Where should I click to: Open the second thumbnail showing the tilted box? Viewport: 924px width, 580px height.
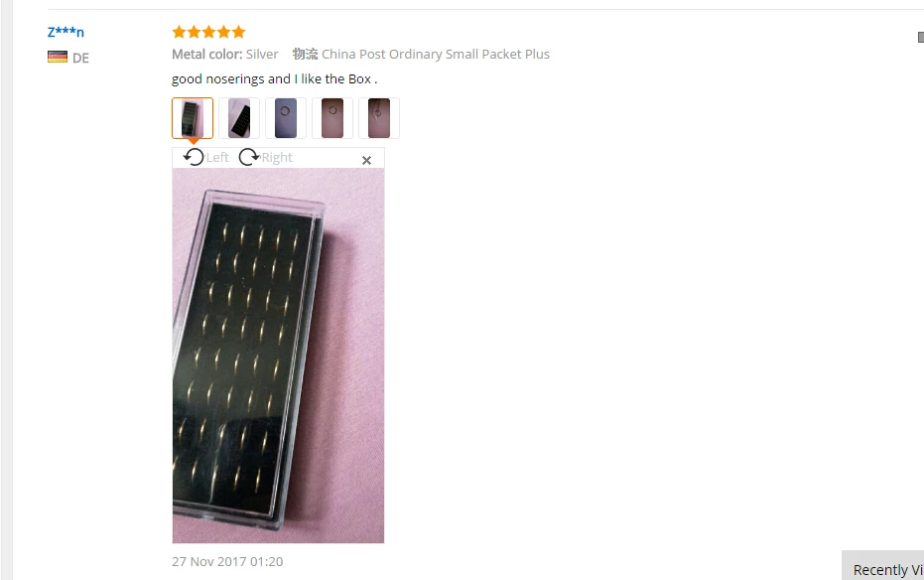238,118
